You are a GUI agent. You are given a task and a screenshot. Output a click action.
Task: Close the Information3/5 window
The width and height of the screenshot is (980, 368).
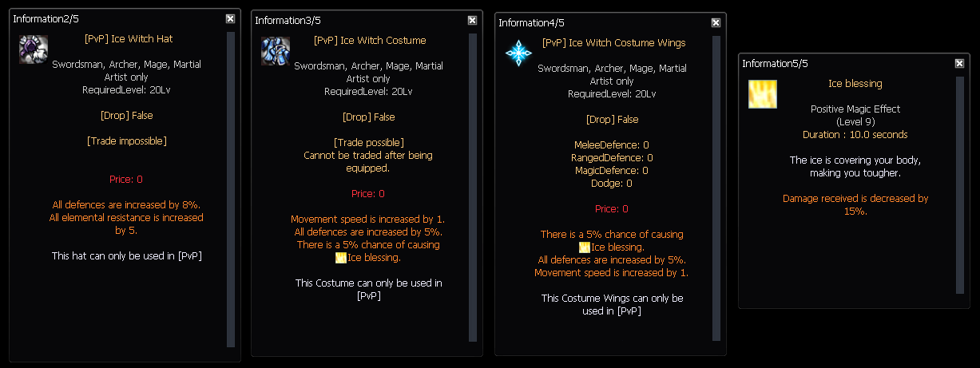point(472,20)
